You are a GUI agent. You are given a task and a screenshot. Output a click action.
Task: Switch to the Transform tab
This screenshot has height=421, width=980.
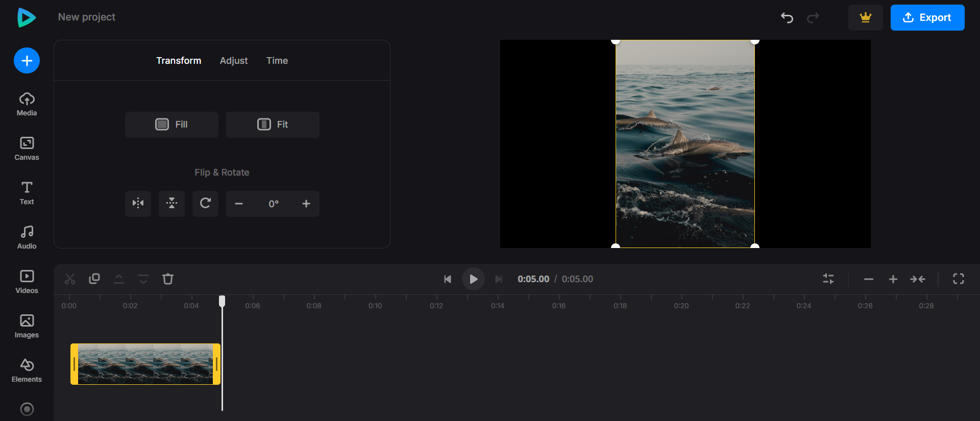(179, 61)
